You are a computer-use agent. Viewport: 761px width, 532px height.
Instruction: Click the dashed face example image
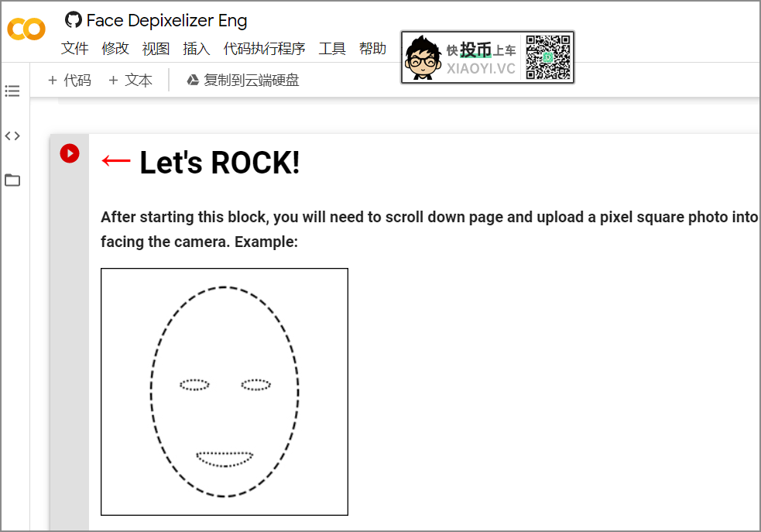225,391
